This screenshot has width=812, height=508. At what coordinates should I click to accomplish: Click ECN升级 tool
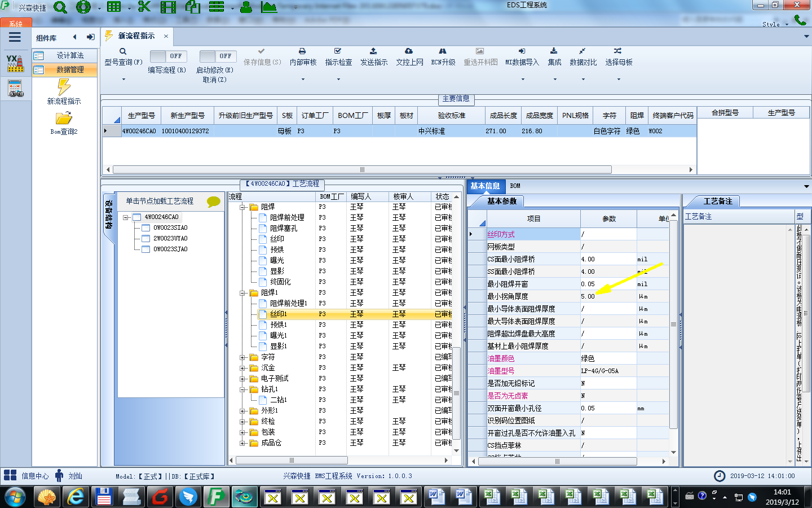(443, 57)
